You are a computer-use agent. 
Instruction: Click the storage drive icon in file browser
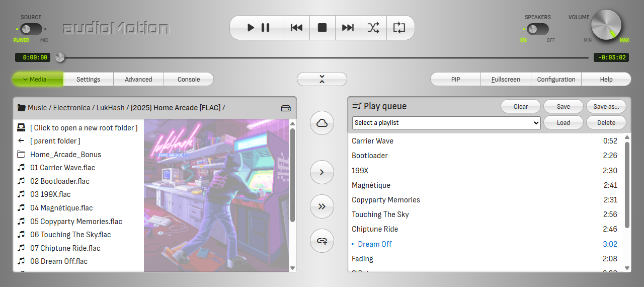pyautogui.click(x=286, y=108)
